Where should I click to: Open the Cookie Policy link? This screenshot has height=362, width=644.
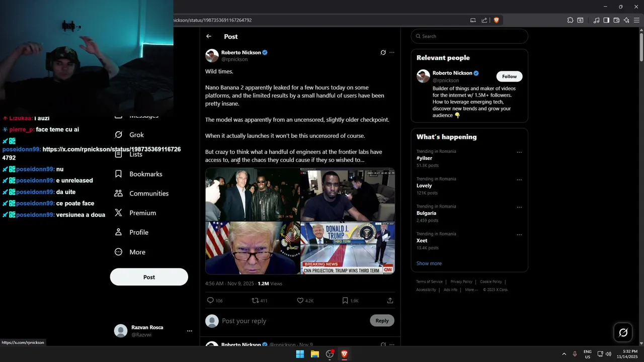tap(491, 282)
